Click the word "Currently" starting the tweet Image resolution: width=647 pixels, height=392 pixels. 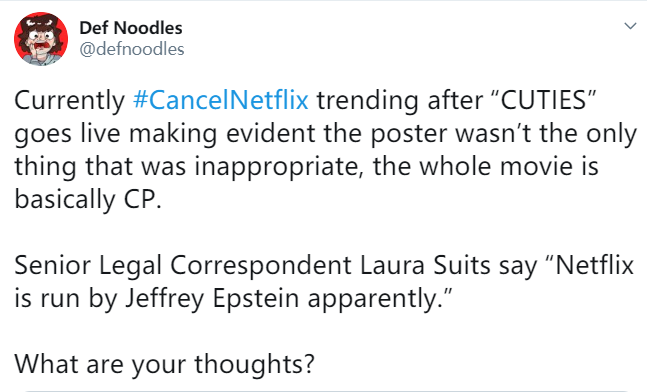(x=70, y=100)
